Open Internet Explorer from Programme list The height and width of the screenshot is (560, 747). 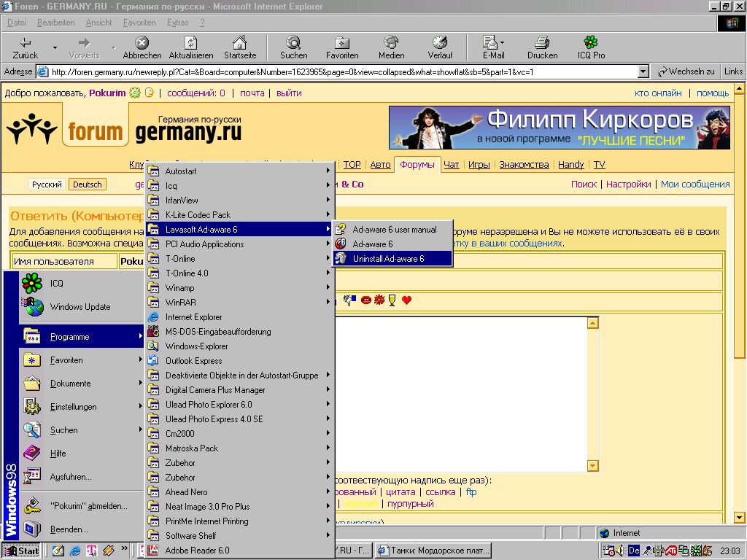point(239,317)
